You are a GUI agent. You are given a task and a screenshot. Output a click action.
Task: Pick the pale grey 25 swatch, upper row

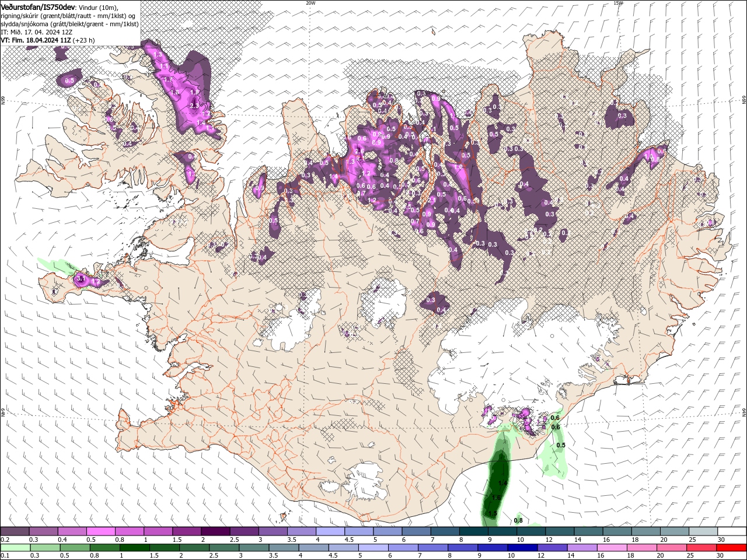(x=703, y=531)
